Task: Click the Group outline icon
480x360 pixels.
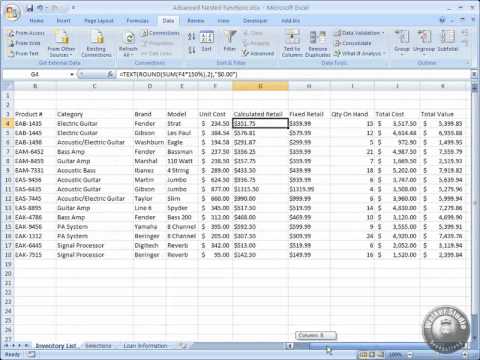Action: pos(402,42)
